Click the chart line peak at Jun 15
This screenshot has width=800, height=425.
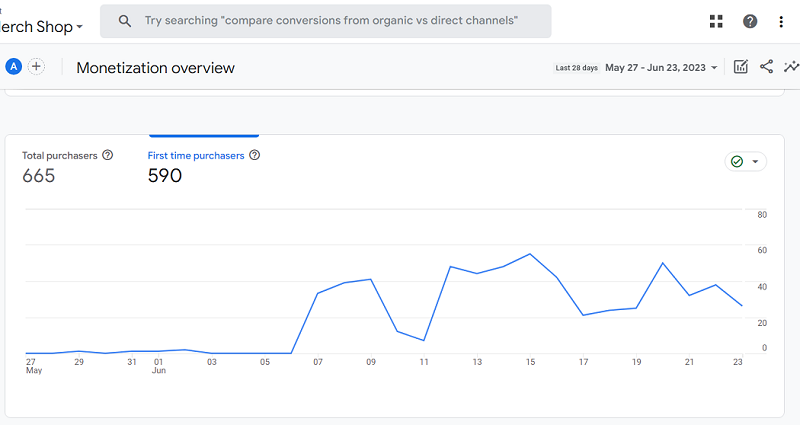point(530,254)
